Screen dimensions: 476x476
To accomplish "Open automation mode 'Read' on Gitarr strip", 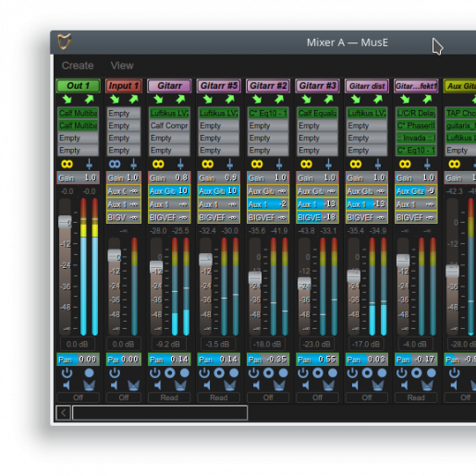I will pyautogui.click(x=169, y=397).
